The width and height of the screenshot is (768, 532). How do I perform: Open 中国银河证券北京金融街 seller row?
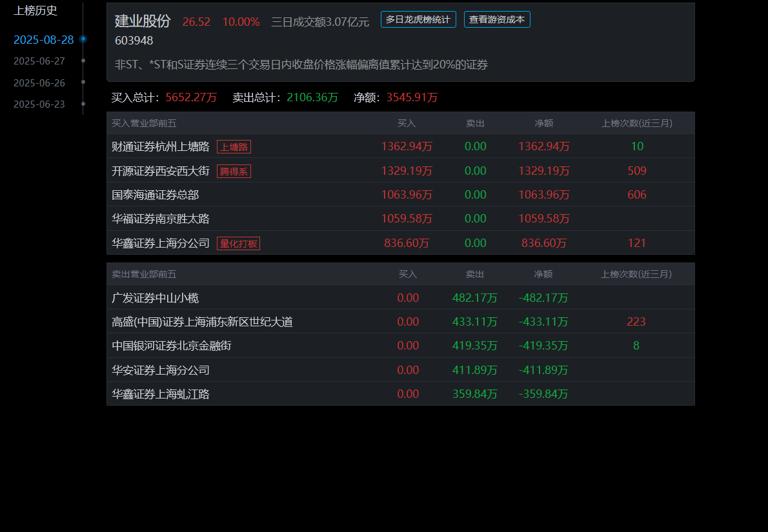pyautogui.click(x=400, y=346)
